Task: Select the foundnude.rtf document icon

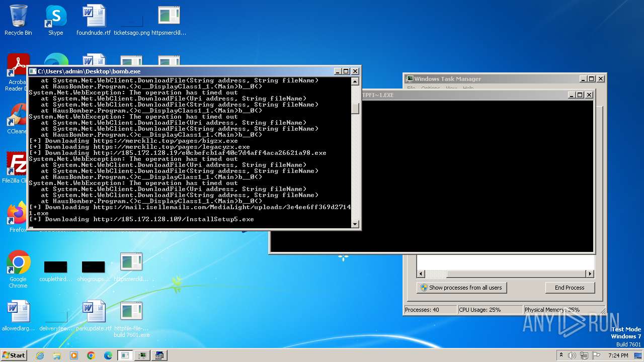Action: (x=94, y=20)
